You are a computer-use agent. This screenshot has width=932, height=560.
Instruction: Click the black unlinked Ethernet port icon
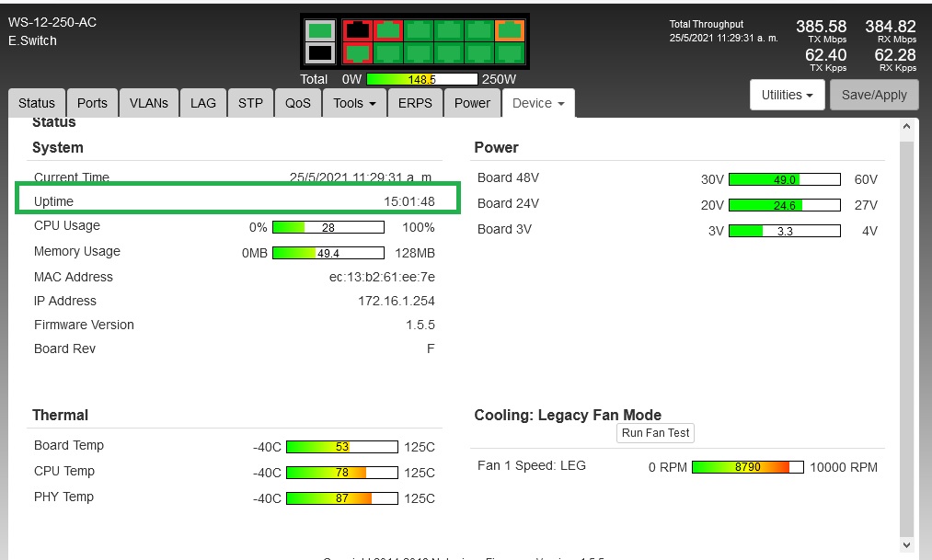click(357, 30)
